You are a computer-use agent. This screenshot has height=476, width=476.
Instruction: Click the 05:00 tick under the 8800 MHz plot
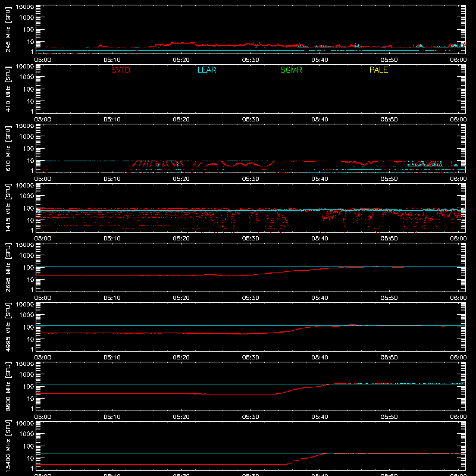click(x=43, y=417)
